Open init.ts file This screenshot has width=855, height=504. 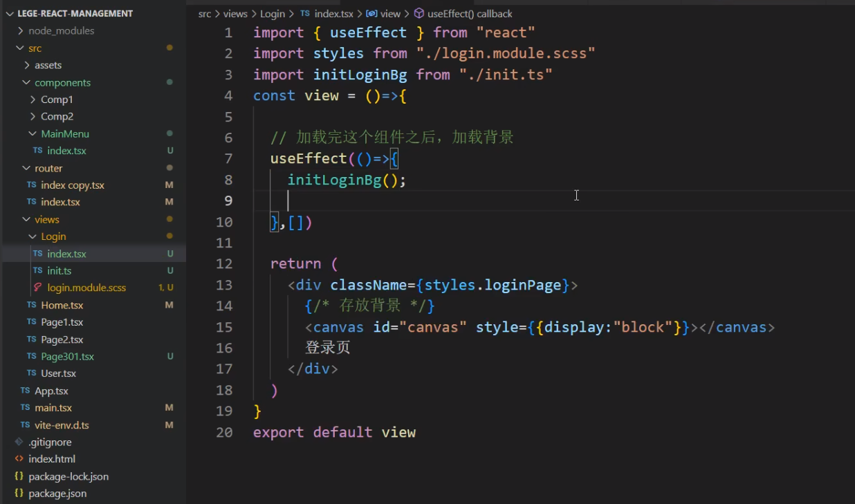(x=59, y=271)
